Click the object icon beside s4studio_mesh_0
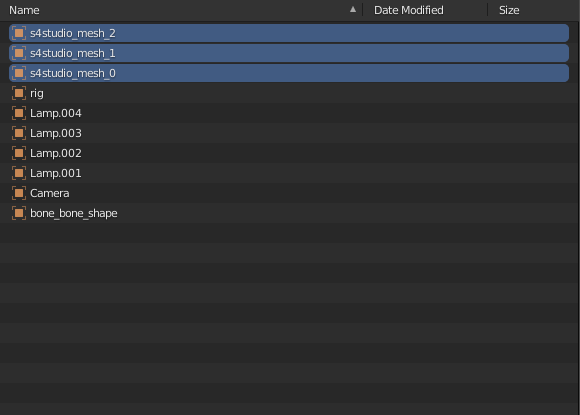The width and height of the screenshot is (580, 415). [19, 73]
